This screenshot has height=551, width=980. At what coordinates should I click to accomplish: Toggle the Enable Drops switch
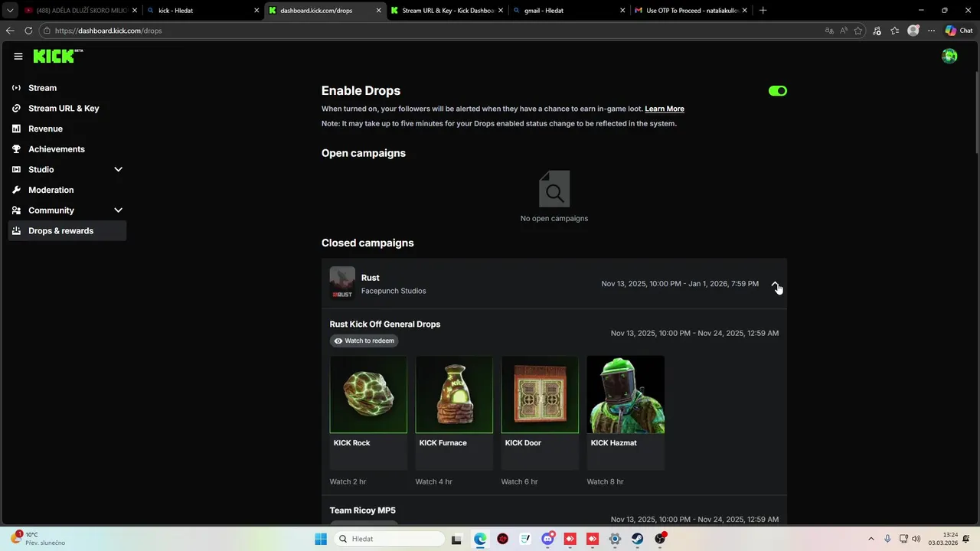pyautogui.click(x=778, y=91)
